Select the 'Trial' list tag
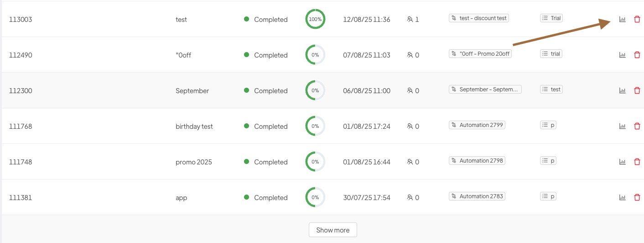 coord(551,18)
